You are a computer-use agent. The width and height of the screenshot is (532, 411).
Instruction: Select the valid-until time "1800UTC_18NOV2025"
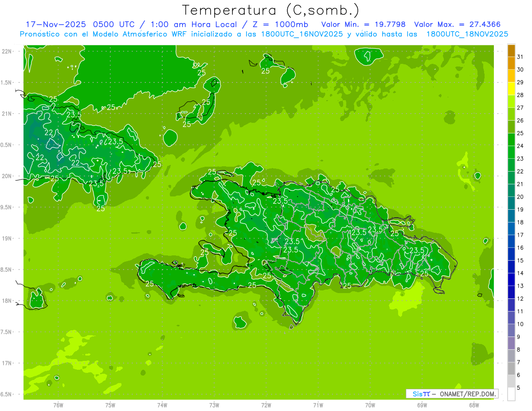point(467,34)
